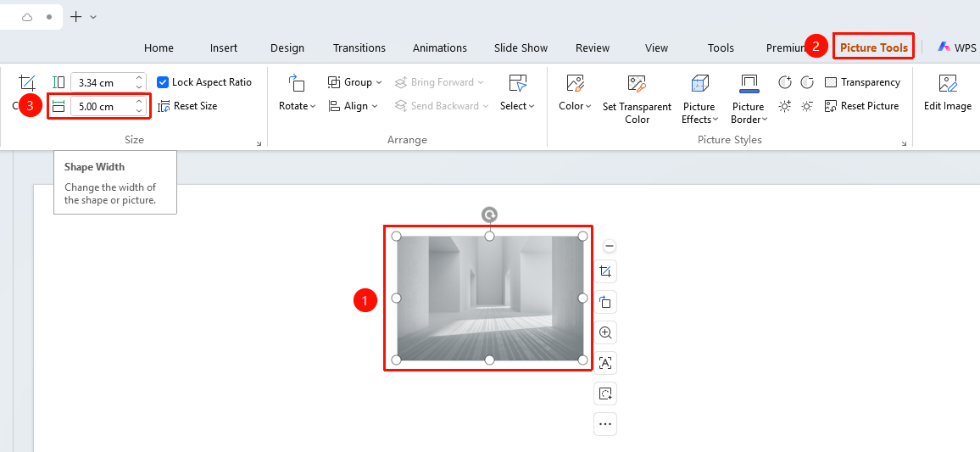The image size is (980, 452).
Task: Click the Shape Width icon
Action: (x=58, y=106)
